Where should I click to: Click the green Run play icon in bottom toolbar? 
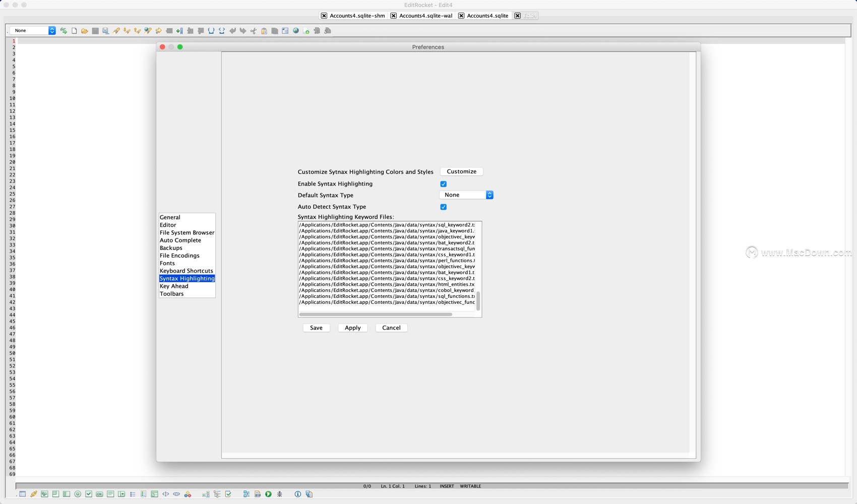coord(268,494)
